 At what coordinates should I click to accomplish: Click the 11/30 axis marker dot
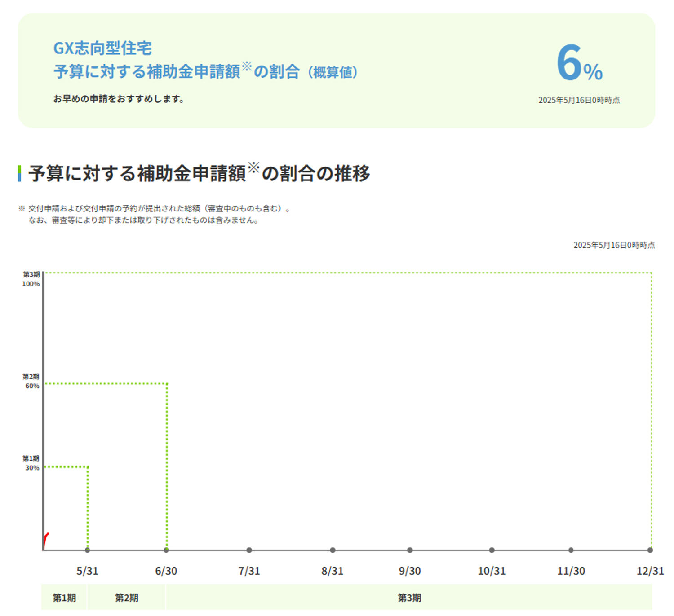pyautogui.click(x=571, y=550)
